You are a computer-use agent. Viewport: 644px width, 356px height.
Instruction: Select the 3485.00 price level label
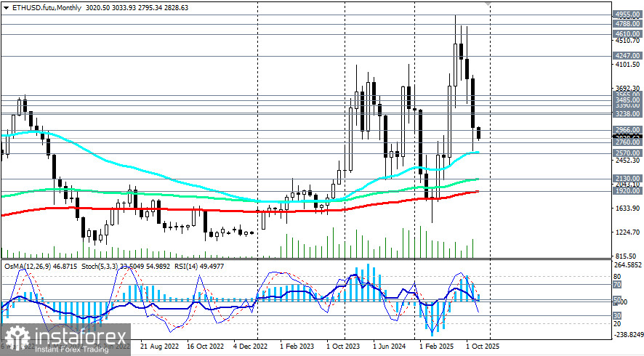click(627, 100)
